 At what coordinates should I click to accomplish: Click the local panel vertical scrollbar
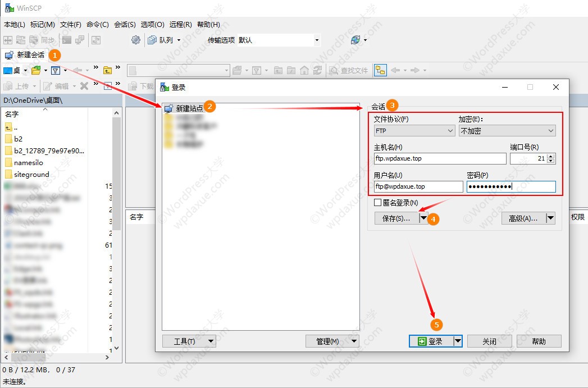(x=117, y=172)
